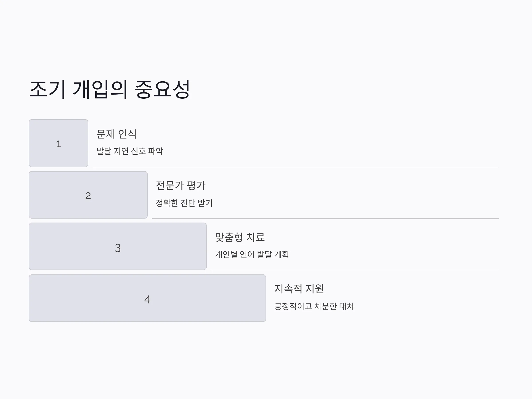Click the number 2 inside second box

coord(88,196)
